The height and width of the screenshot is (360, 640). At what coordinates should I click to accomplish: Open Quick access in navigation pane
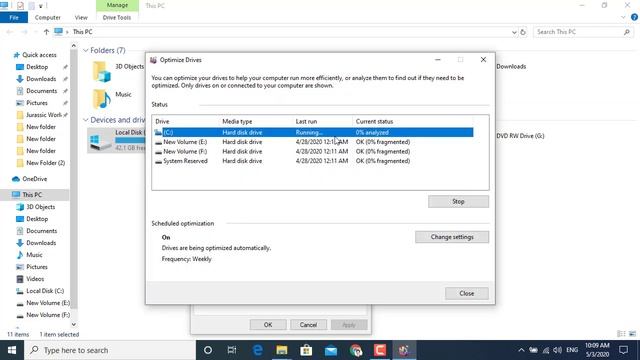coord(39,55)
